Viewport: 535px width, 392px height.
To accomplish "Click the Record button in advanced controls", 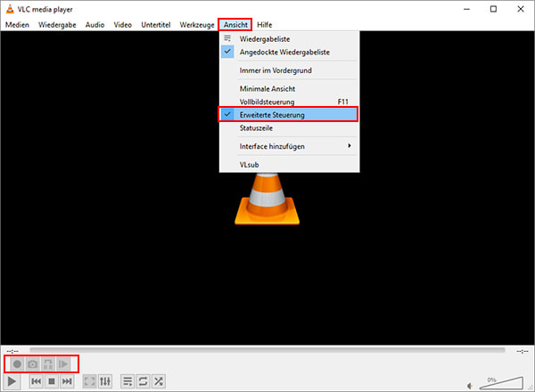I will (x=17, y=364).
